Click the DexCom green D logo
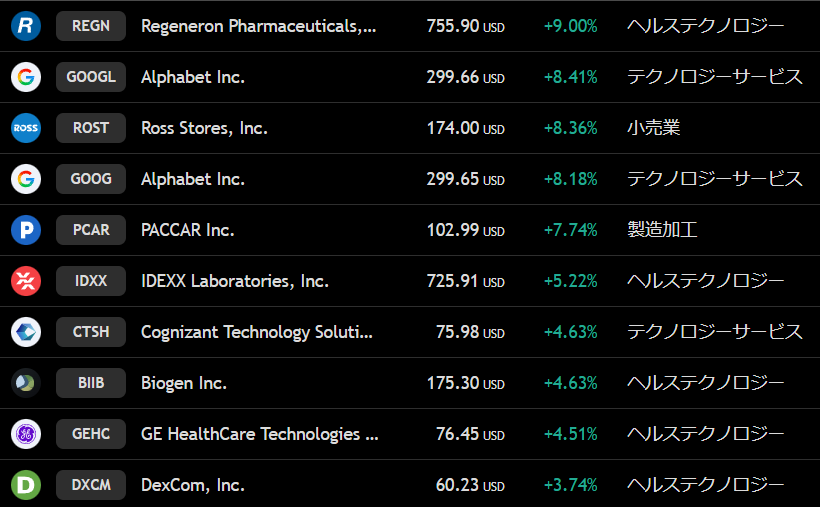The image size is (820, 507). click(26, 485)
